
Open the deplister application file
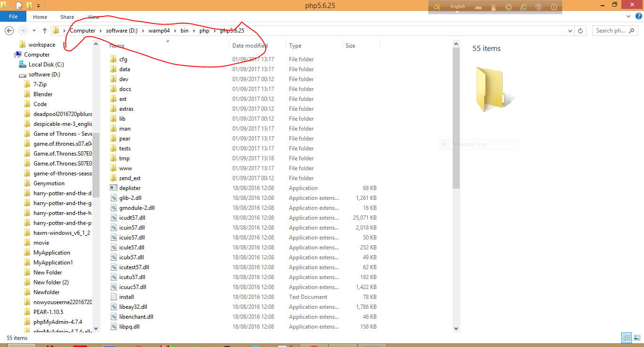pyautogui.click(x=130, y=188)
